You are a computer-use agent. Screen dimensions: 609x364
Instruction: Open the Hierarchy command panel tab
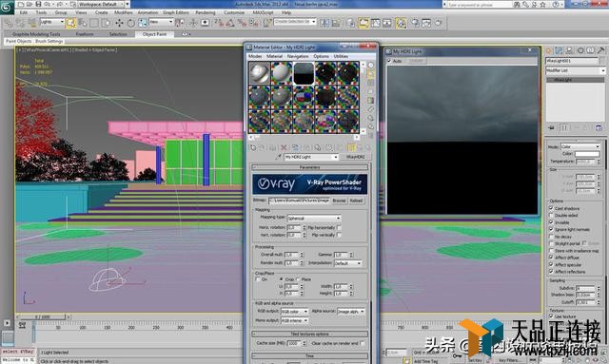pyautogui.click(x=570, y=50)
